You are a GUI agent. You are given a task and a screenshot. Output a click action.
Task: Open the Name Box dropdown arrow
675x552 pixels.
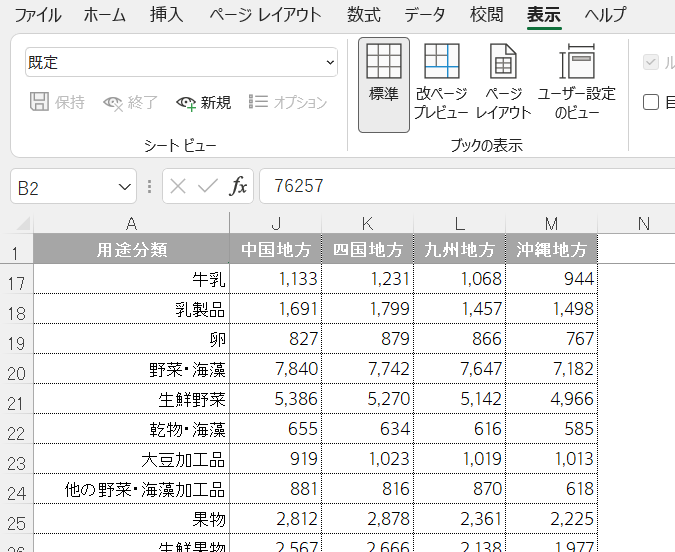125,187
